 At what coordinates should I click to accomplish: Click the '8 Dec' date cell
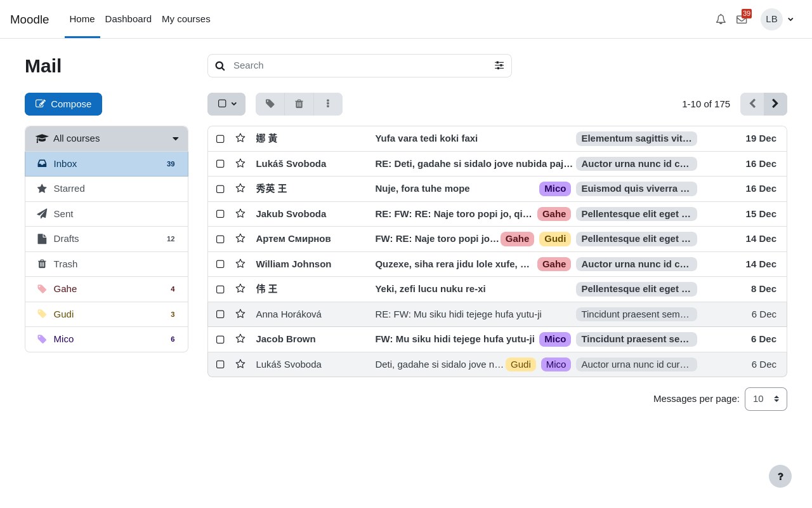[x=764, y=289]
